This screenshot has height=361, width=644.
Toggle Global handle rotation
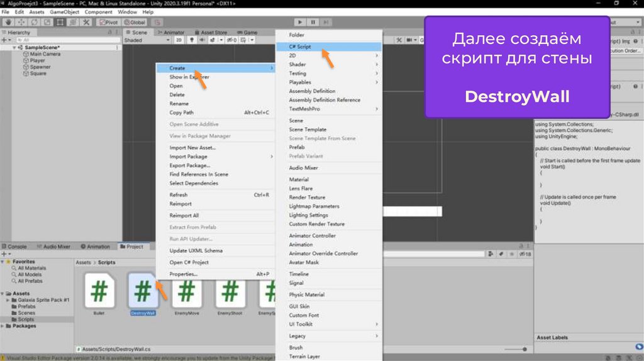pyautogui.click(x=135, y=22)
